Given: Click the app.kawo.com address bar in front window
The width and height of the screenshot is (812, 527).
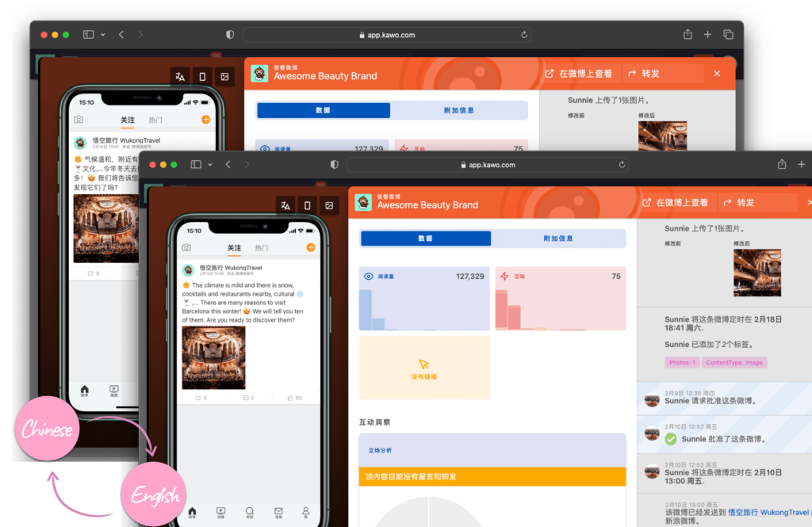Looking at the screenshot, I should click(488, 165).
